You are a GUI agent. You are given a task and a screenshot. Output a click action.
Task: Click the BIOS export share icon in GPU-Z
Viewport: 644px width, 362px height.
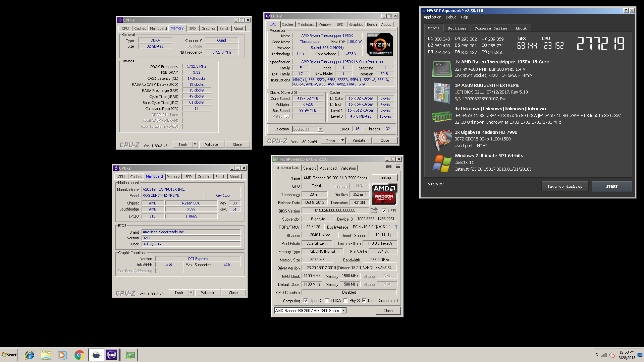tap(374, 210)
